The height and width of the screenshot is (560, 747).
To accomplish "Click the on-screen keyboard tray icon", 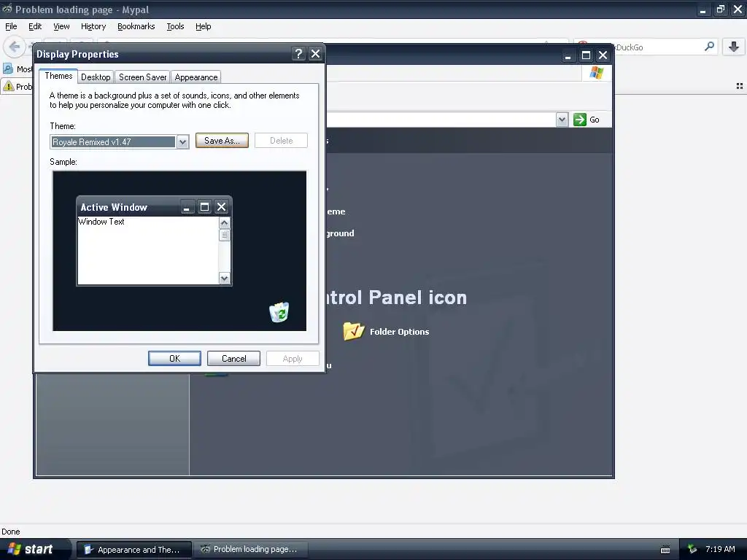I will point(665,550).
